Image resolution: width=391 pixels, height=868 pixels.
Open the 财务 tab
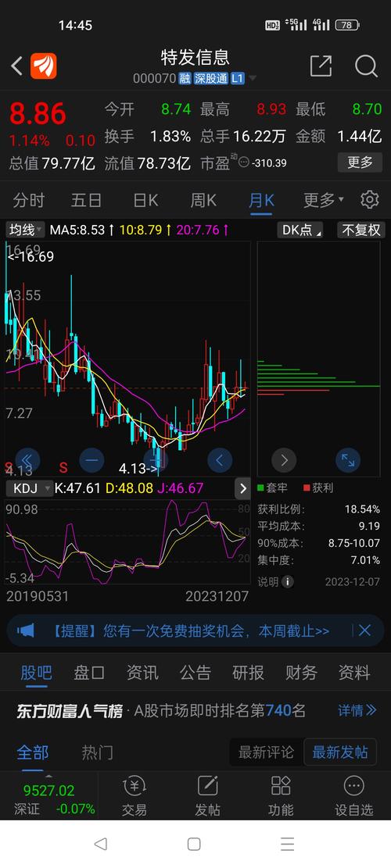(301, 673)
